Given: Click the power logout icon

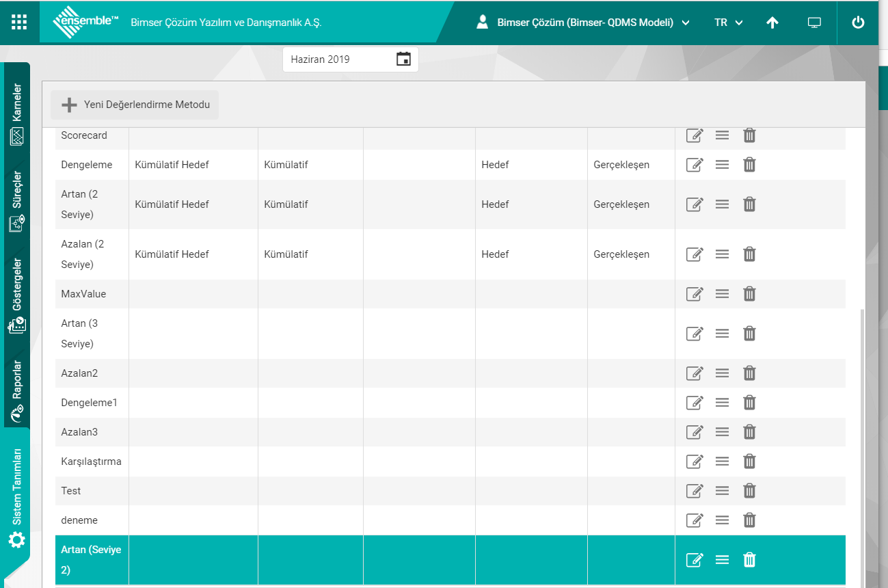Looking at the screenshot, I should 858,23.
